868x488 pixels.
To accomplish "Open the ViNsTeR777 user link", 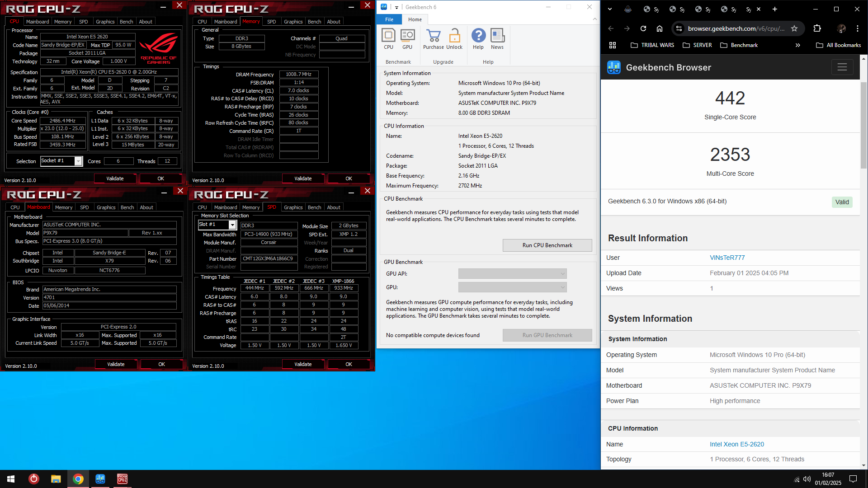I will 727,258.
